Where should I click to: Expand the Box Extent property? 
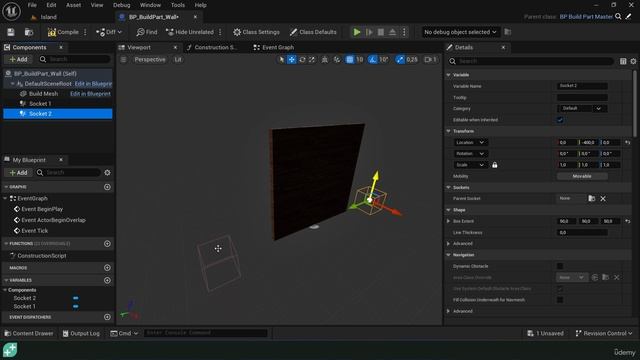(x=449, y=221)
